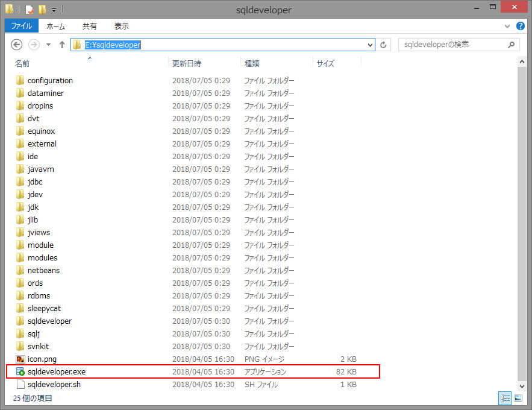Click the search magnifier icon
Viewport: 532px width, 410px height.
pyautogui.click(x=511, y=45)
